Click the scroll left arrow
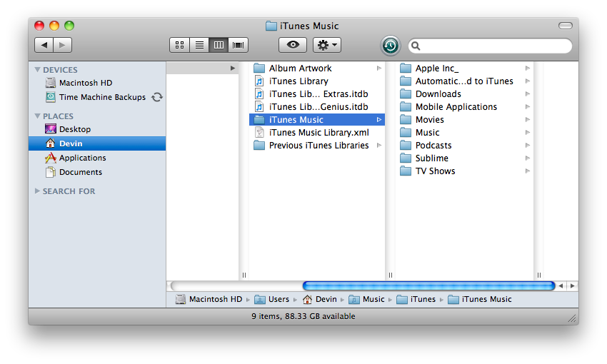607x364 pixels. pyautogui.click(x=561, y=286)
